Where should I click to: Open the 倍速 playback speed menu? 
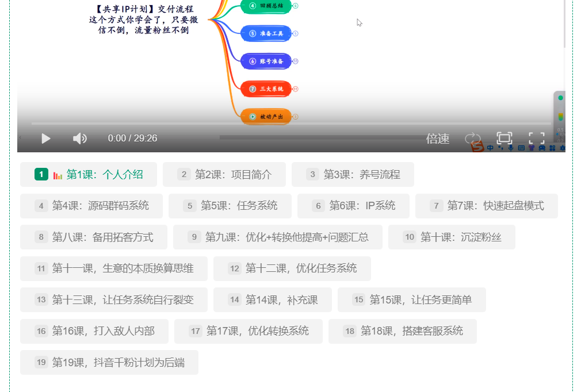[x=437, y=139]
